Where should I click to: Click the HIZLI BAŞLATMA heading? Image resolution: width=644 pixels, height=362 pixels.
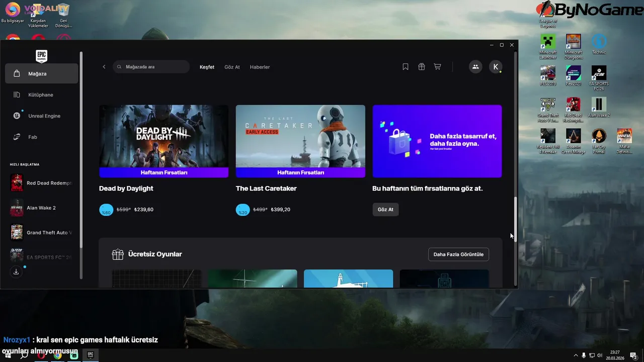pos(25,164)
